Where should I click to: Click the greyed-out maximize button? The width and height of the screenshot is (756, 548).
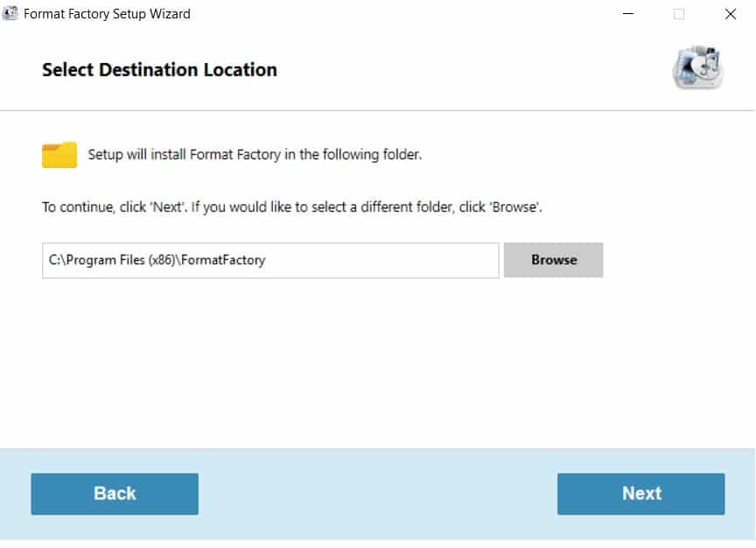tap(678, 14)
